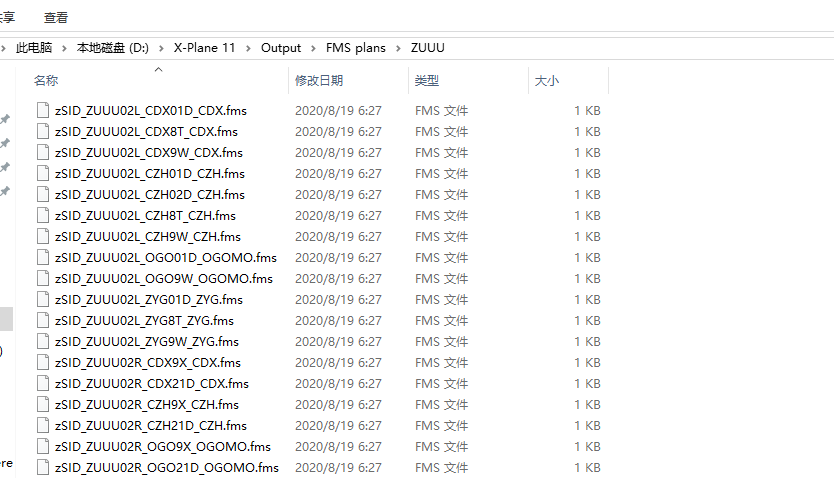Select file icon of zSID_ZUUU02L_CZH01D_CZH.fms
This screenshot has height=478, width=834.
tap(43, 173)
